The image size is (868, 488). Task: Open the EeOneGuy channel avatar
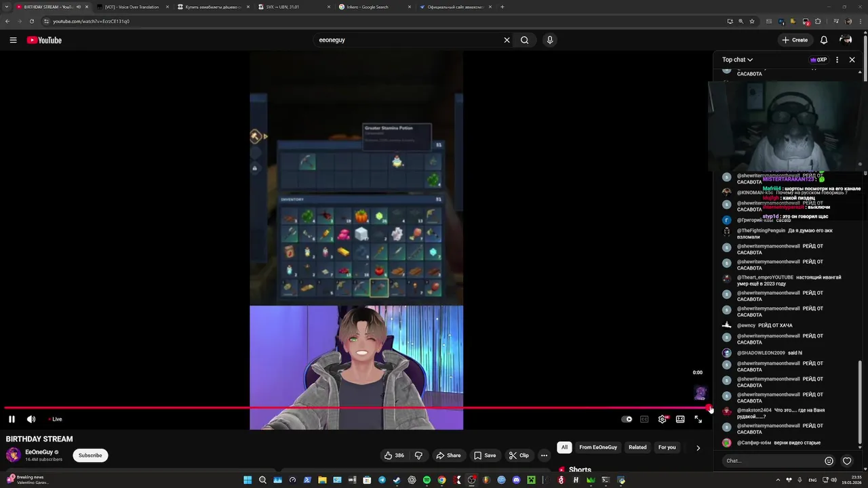pyautogui.click(x=14, y=455)
